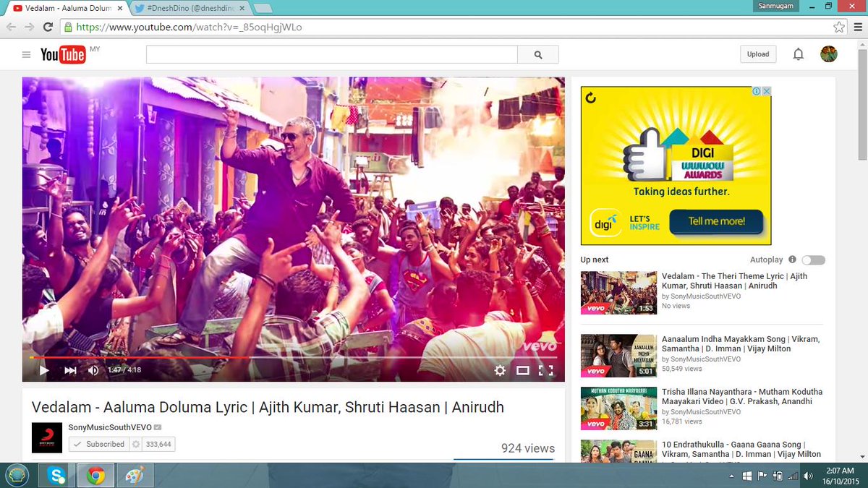Click the replay arrow on the Digi ad
868x488 pixels.
pyautogui.click(x=591, y=97)
